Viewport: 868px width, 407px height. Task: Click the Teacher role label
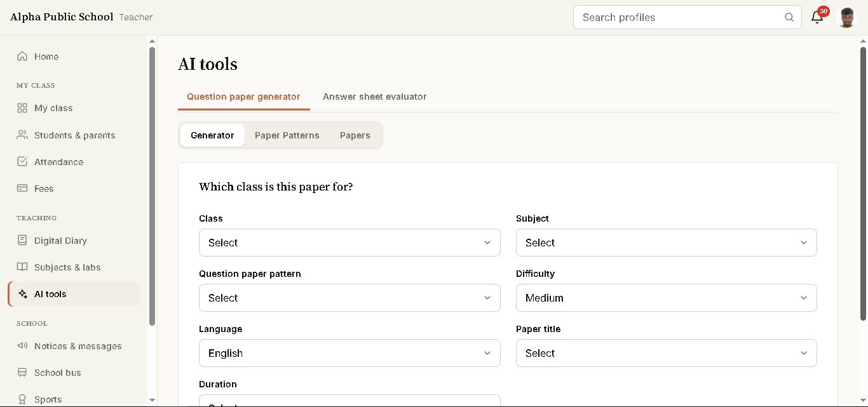pos(136,17)
